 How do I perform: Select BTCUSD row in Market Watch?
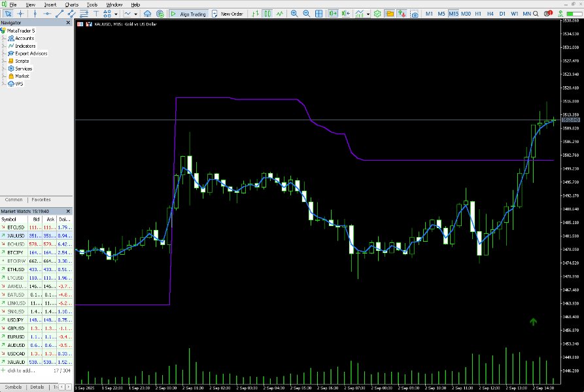coord(37,227)
